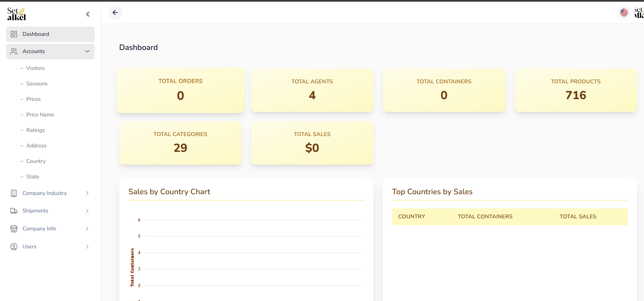The height and width of the screenshot is (301, 644).
Task: Select Shipments menu label
Action: coord(35,211)
